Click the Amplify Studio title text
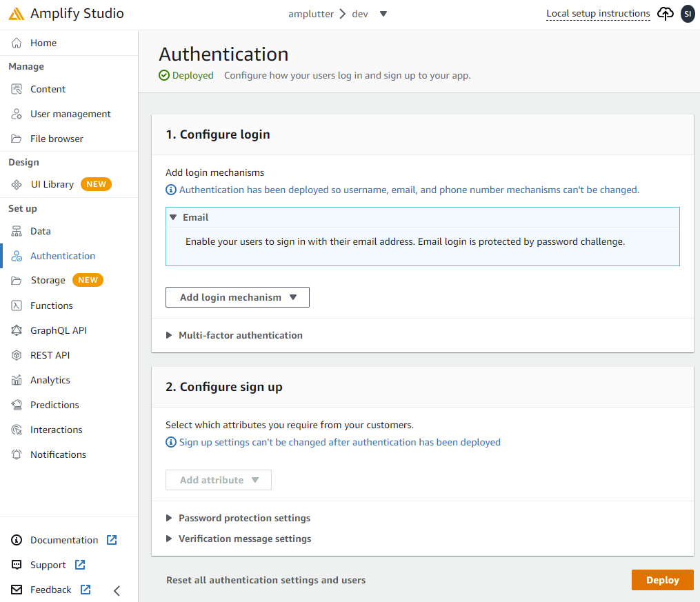Image resolution: width=700 pixels, height=602 pixels. 77,13
